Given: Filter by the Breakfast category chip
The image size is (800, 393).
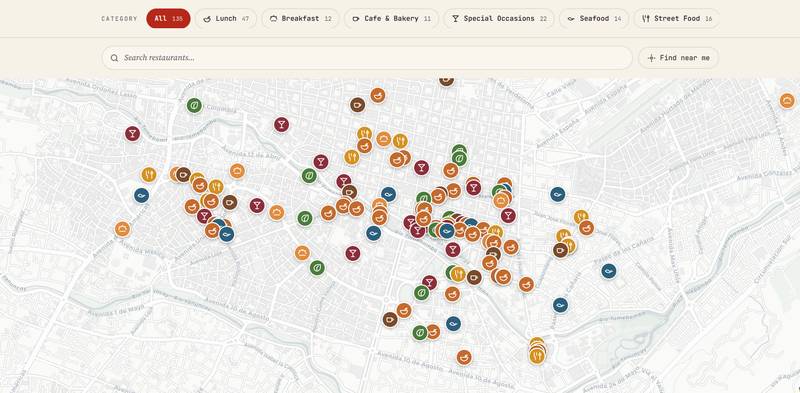Looking at the screenshot, I should click(x=300, y=18).
